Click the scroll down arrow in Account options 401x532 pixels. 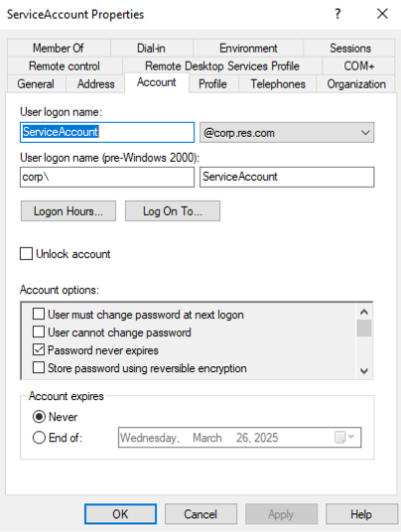pos(364,371)
